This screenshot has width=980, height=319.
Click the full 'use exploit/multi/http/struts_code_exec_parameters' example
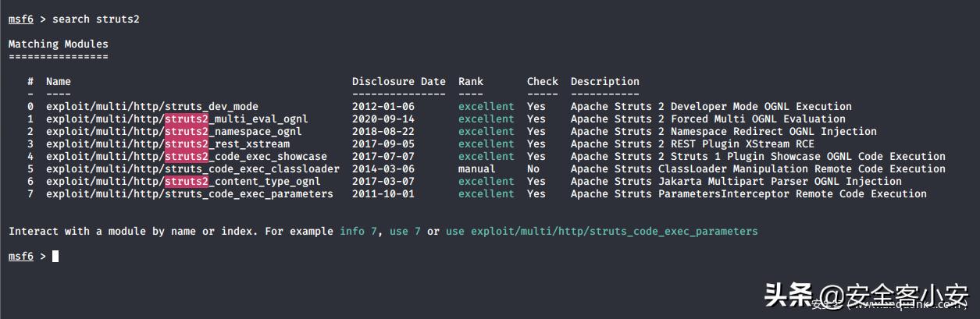click(x=601, y=232)
